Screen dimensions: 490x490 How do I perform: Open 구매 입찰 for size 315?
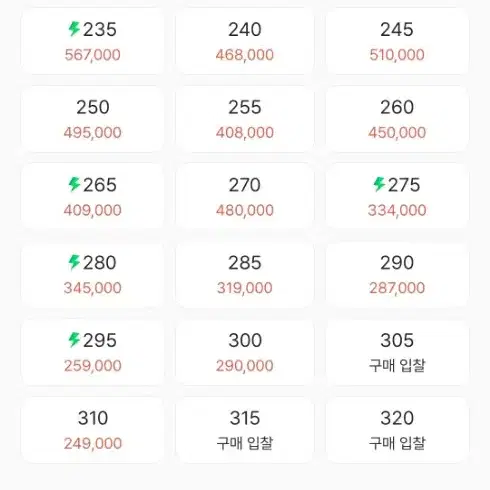tap(245, 443)
